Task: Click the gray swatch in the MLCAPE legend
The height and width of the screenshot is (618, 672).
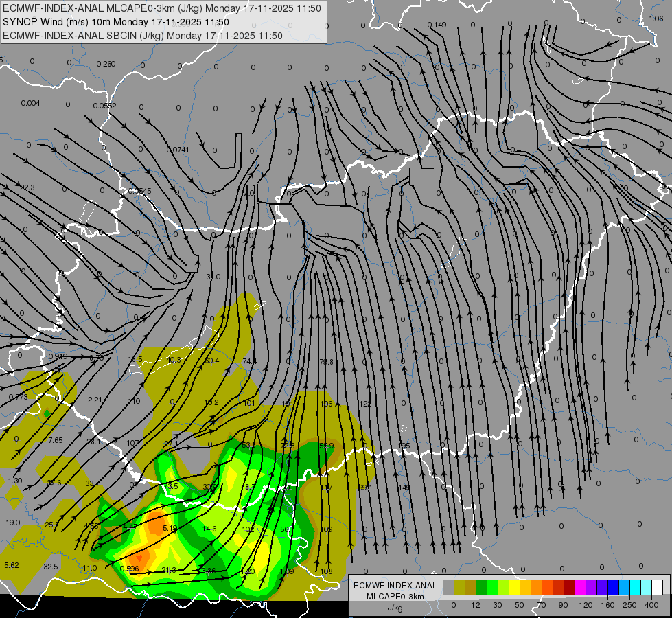Action: tap(449, 587)
